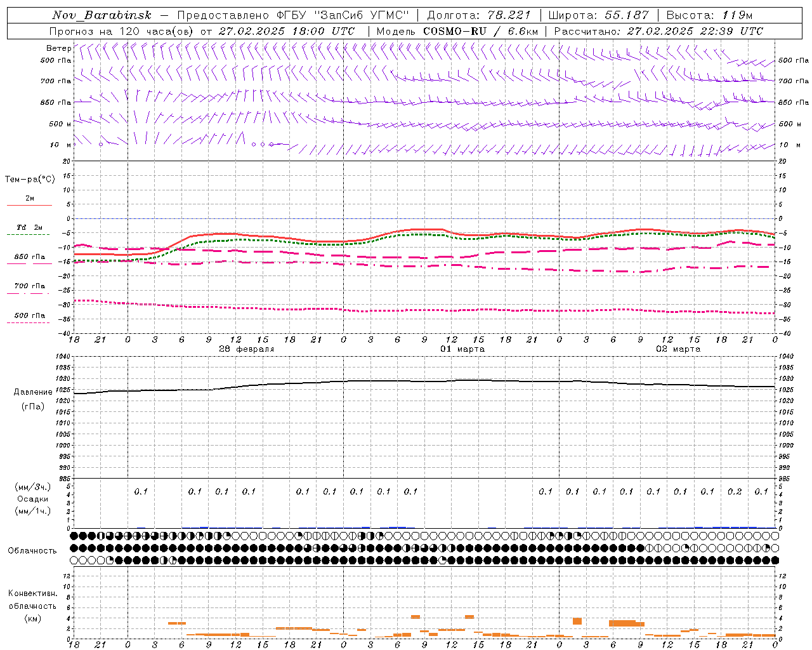812x650 pixels.
Task: Click the Осадки precipitation label
Action: 33,499
